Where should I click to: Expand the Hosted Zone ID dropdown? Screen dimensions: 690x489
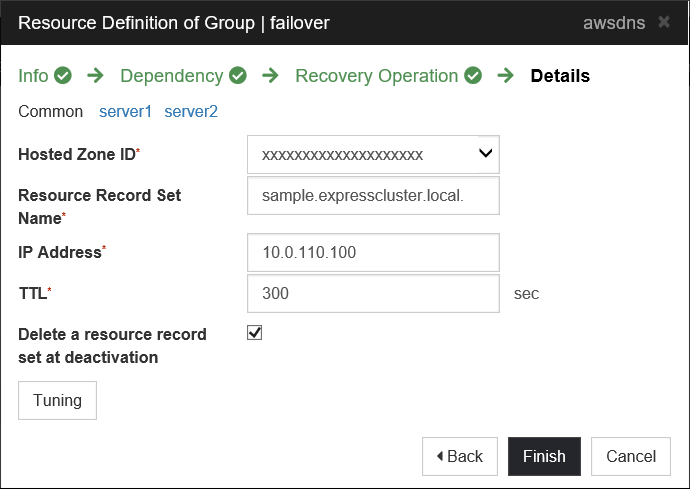pos(373,154)
